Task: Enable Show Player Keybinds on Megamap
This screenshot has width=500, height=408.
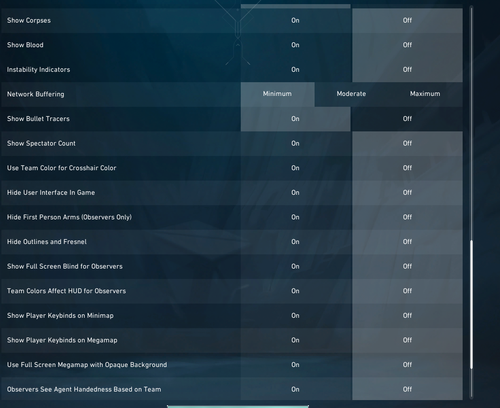Action: (295, 340)
